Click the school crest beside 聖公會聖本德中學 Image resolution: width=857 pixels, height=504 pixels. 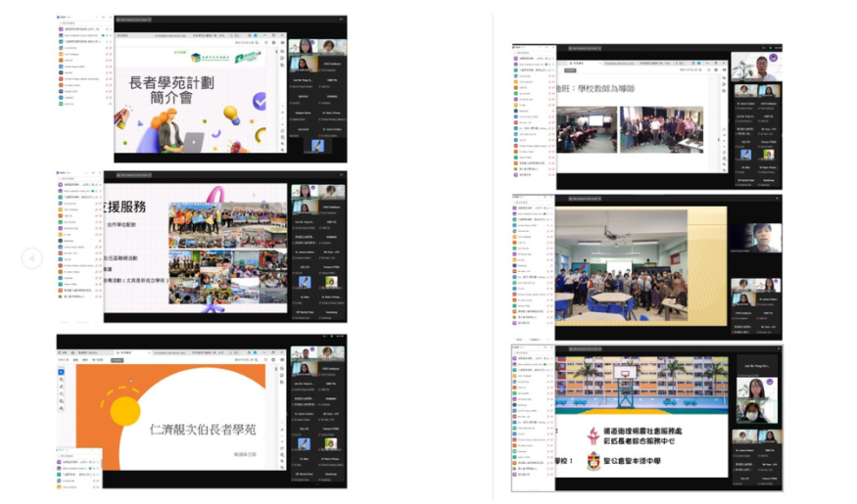(594, 462)
